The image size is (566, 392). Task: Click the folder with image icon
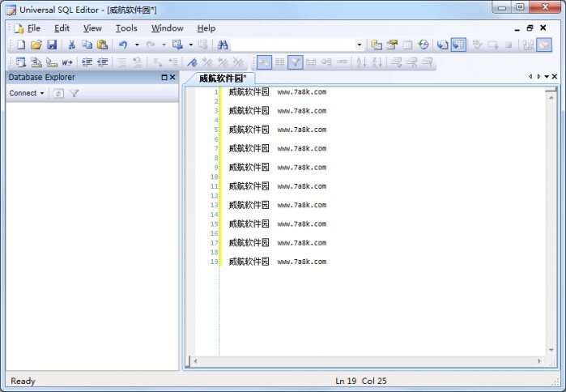click(x=392, y=45)
